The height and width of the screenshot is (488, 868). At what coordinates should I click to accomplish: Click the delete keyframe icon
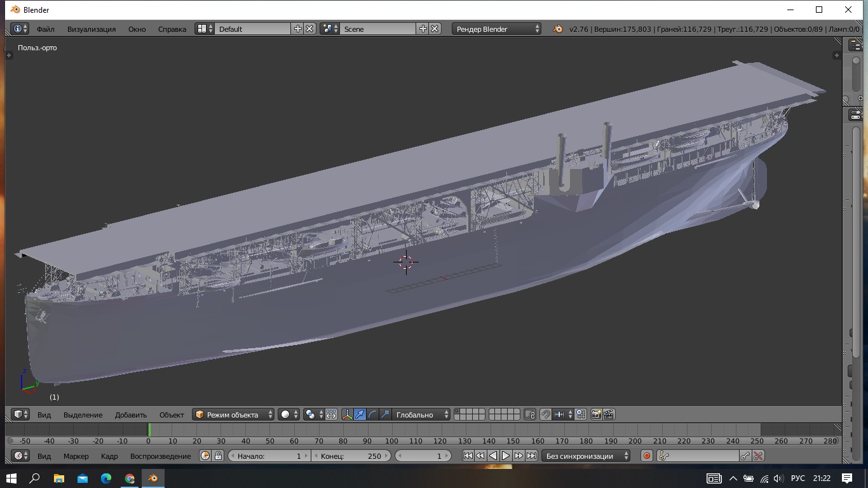(x=757, y=456)
